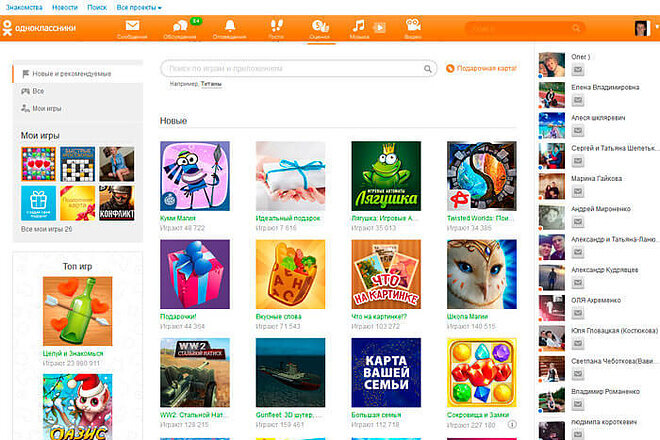Open Знакомства in the top menu
Image resolution: width=660 pixels, height=440 pixels.
click(24, 8)
